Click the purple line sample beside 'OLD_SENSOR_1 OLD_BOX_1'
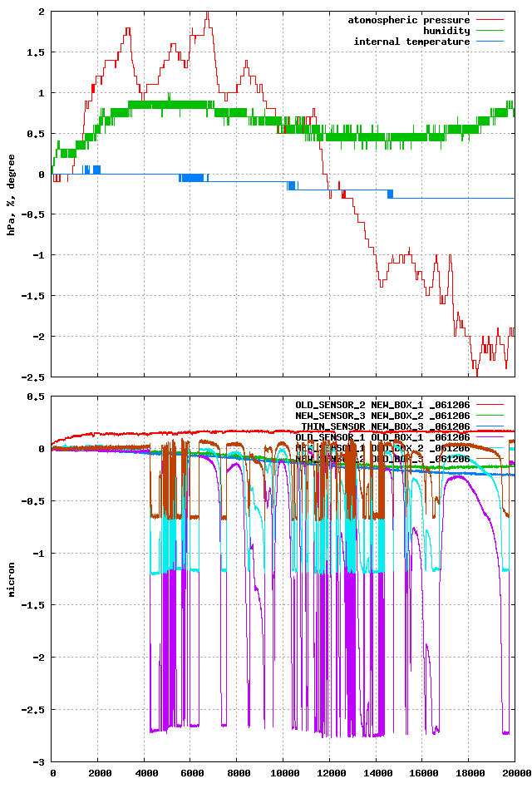The width and height of the screenshot is (532, 798). tap(490, 437)
